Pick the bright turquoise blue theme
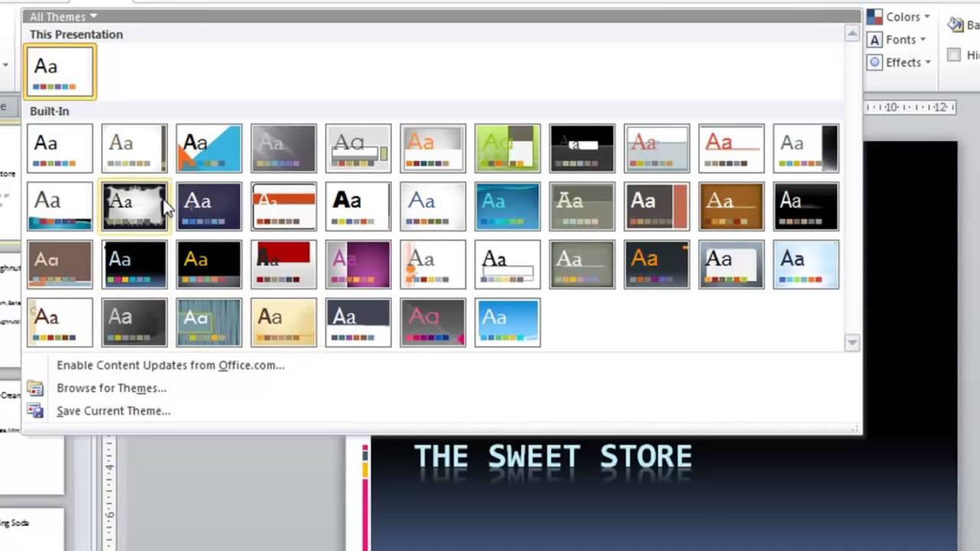 pyautogui.click(x=508, y=207)
